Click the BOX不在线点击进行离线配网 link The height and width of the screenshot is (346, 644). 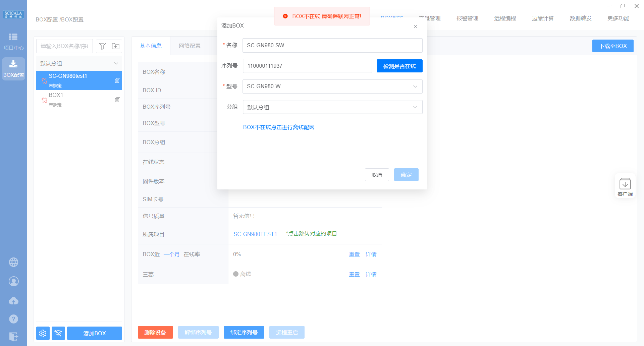point(278,127)
